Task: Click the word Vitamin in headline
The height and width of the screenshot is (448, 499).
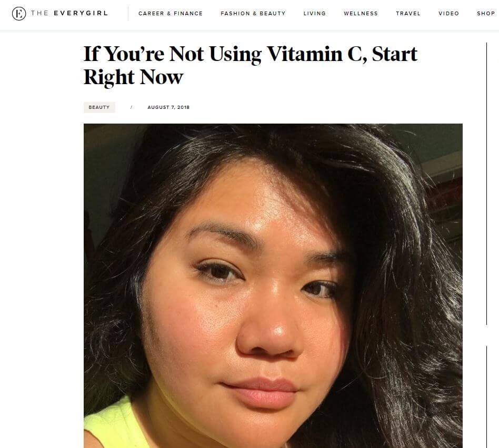Action: point(305,54)
